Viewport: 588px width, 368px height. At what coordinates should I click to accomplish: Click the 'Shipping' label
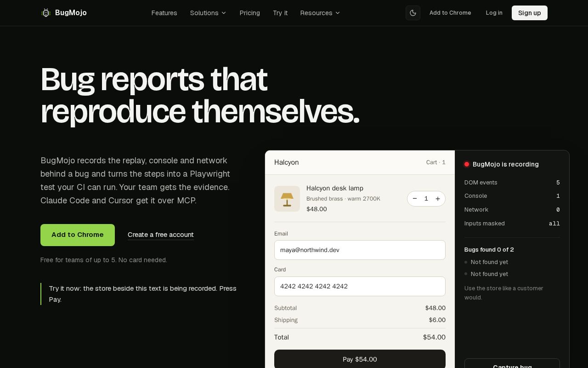click(x=286, y=320)
